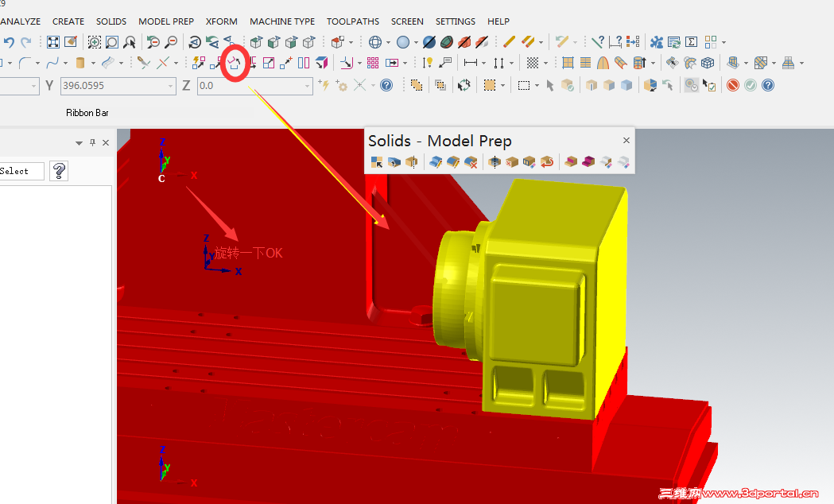Click Remove History icon in Model Prep
Screen dimensions: 834x504
click(x=512, y=161)
